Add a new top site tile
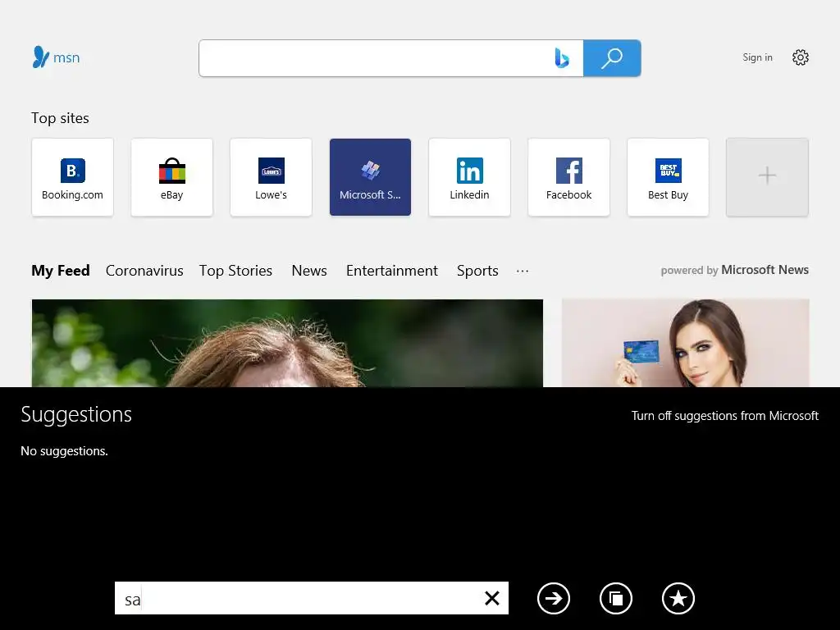This screenshot has width=840, height=630. (x=767, y=177)
